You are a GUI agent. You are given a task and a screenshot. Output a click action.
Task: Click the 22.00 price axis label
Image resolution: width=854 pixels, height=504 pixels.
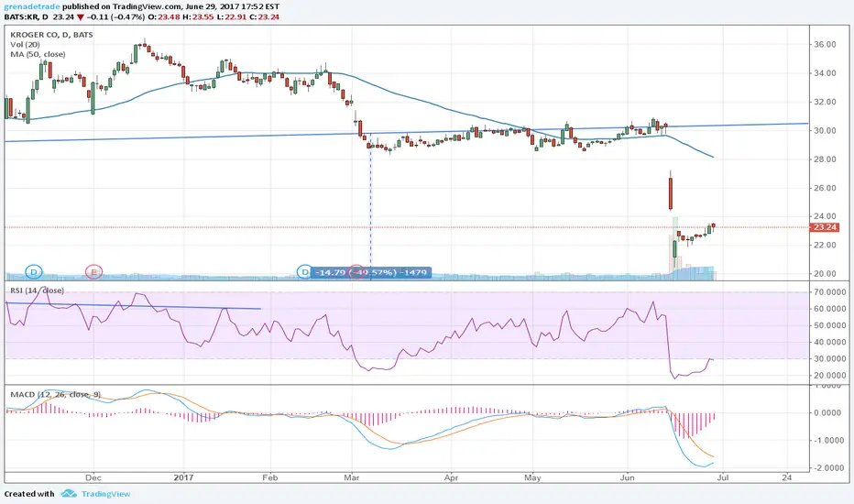coord(825,246)
